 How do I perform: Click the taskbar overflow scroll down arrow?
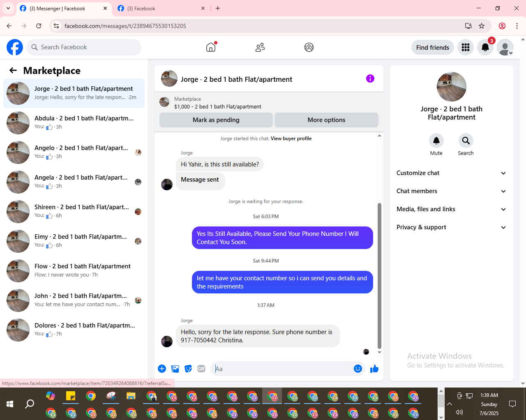click(x=441, y=417)
